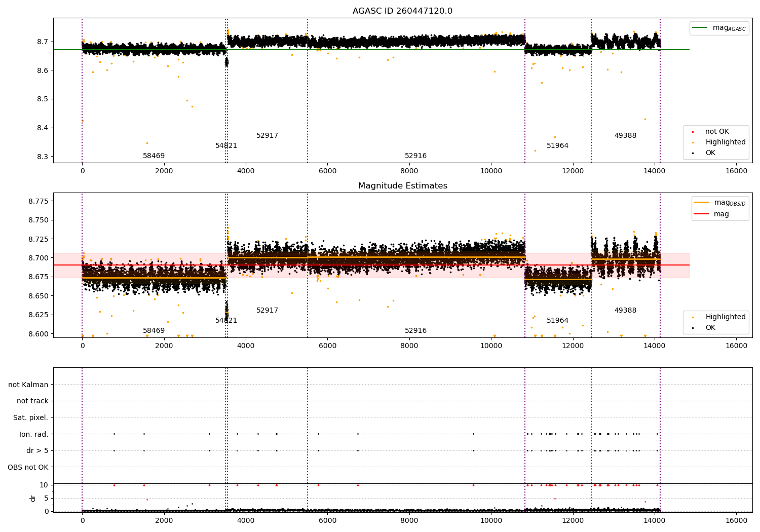Click the 16000 tick under the bottom plot
Viewport: 760px width, 532px height.
(736, 520)
